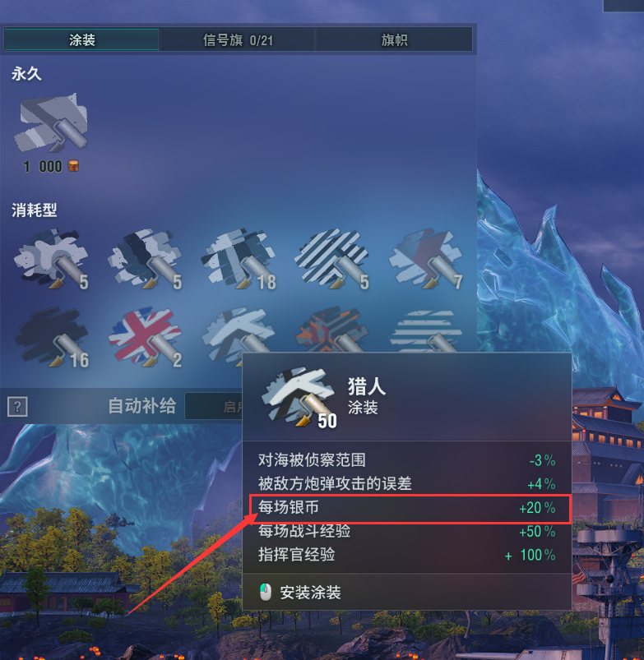Click the 指挥官经验 +100% row
This screenshot has height=660, width=644.
click(x=407, y=555)
